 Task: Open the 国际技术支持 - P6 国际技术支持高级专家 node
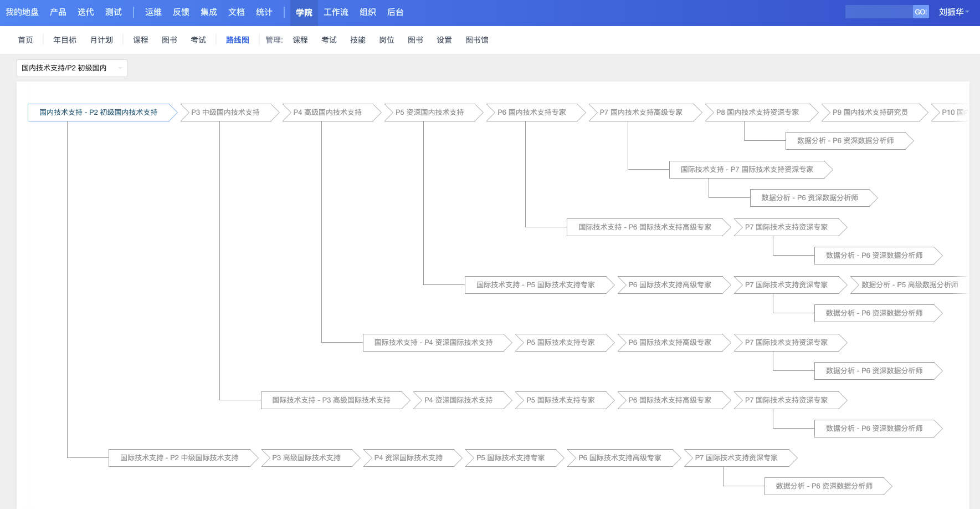[649, 227]
